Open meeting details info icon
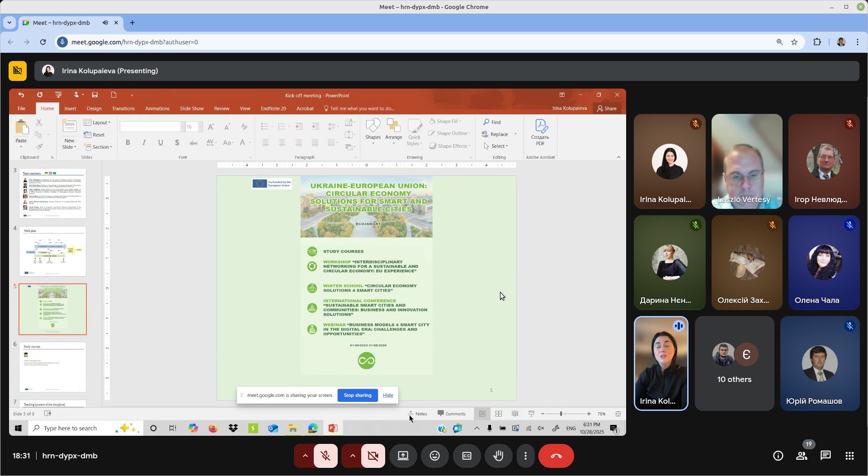868x476 pixels. 778,456
